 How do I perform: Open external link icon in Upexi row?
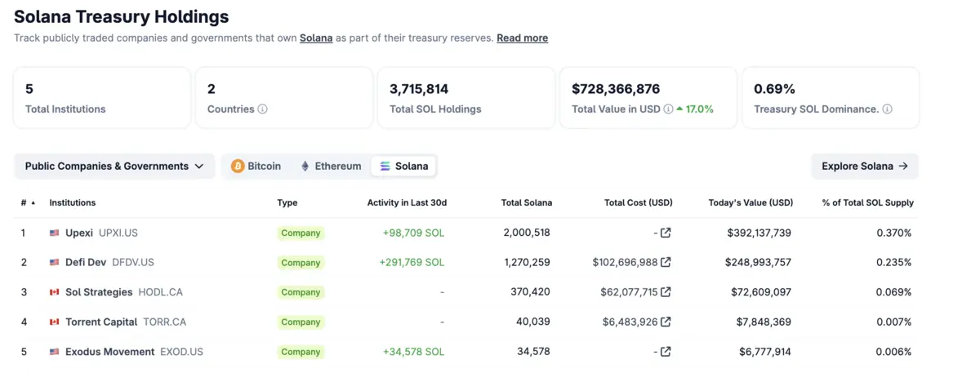[666, 233]
